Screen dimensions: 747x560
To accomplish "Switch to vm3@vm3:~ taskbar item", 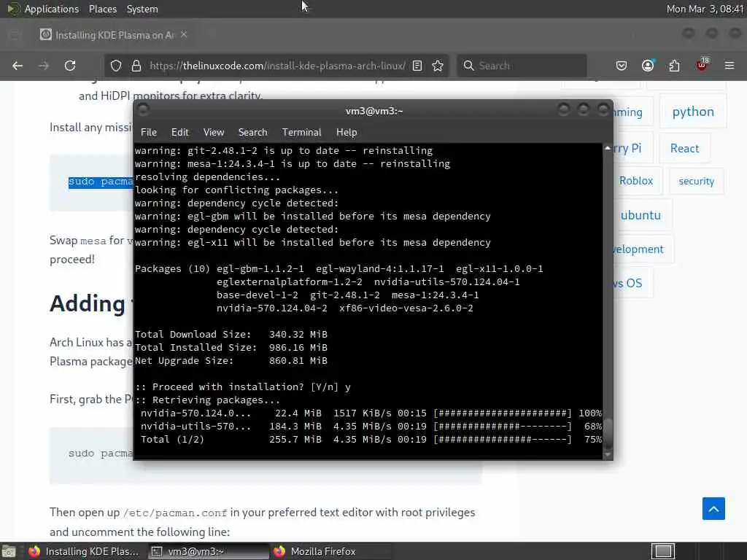I will coord(208,551).
